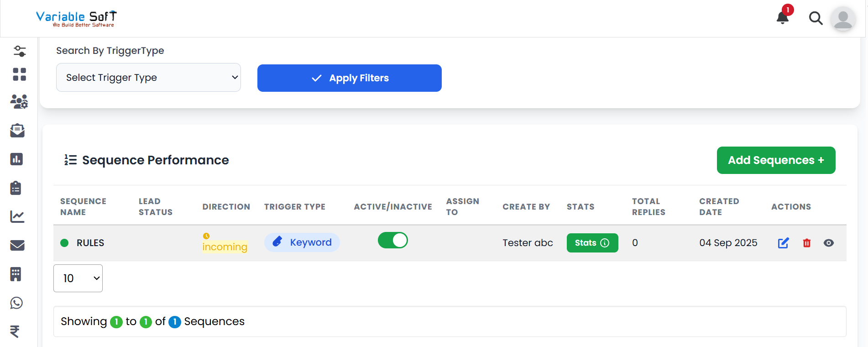Click the search magnifier icon
The height and width of the screenshot is (347, 868).
pos(816,18)
